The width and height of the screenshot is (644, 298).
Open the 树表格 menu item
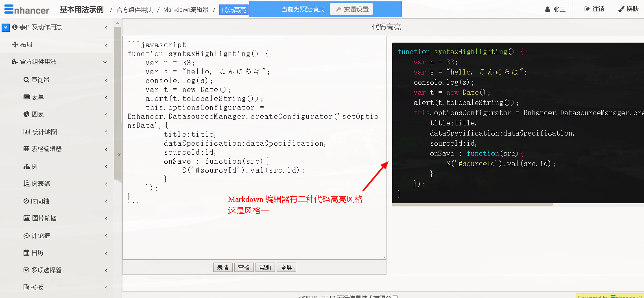click(x=57, y=184)
